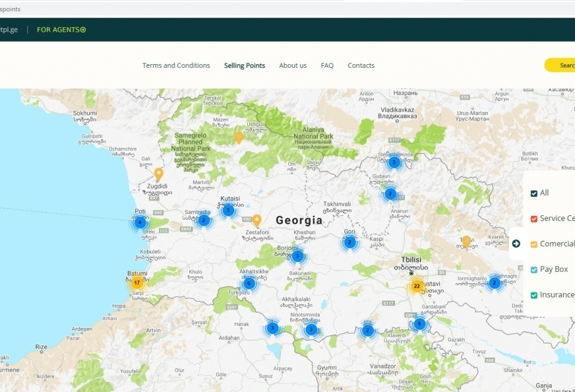
Task: Collapse the filter panel with arrow button
Action: (516, 244)
